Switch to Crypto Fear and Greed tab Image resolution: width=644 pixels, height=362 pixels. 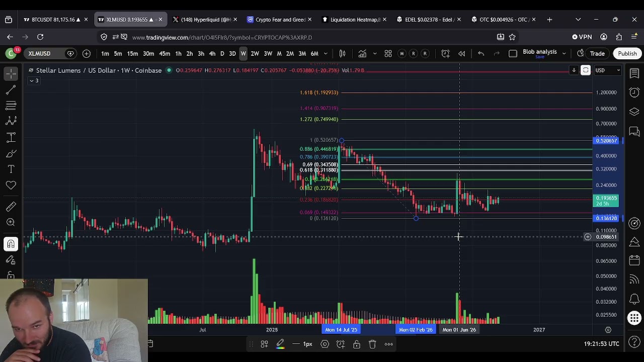[x=280, y=20]
